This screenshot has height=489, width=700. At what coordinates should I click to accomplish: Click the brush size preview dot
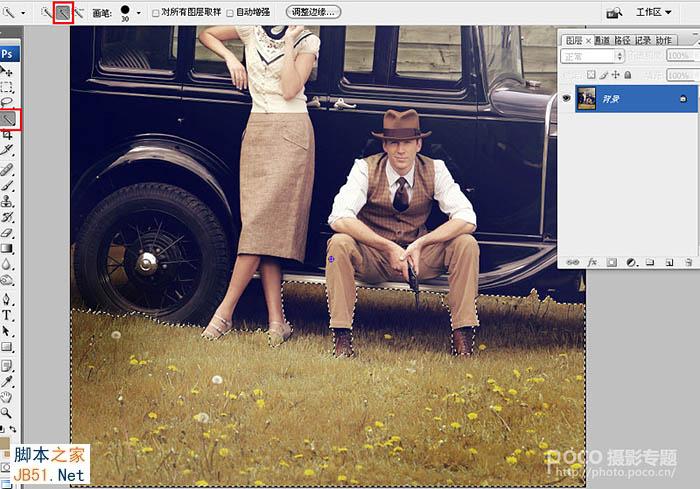125,10
